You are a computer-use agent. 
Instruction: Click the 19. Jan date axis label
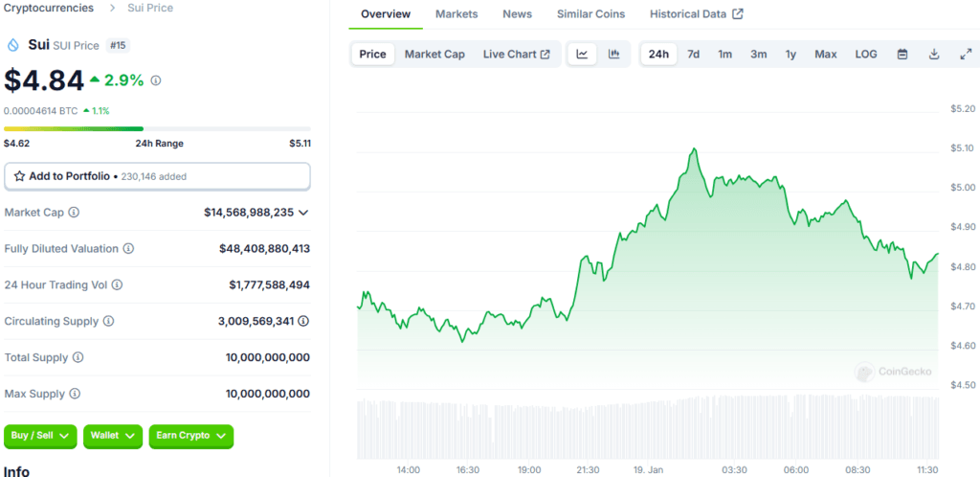(x=648, y=469)
